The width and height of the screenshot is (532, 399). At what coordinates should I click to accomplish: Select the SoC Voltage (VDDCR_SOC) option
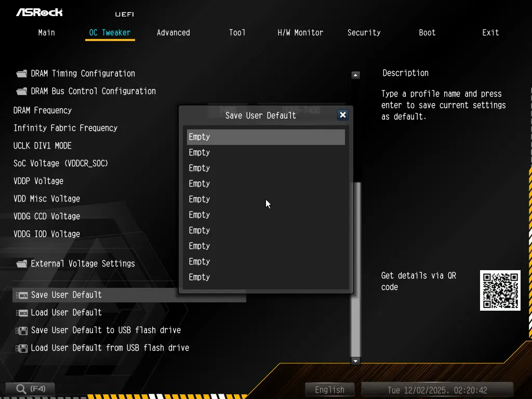tap(61, 164)
